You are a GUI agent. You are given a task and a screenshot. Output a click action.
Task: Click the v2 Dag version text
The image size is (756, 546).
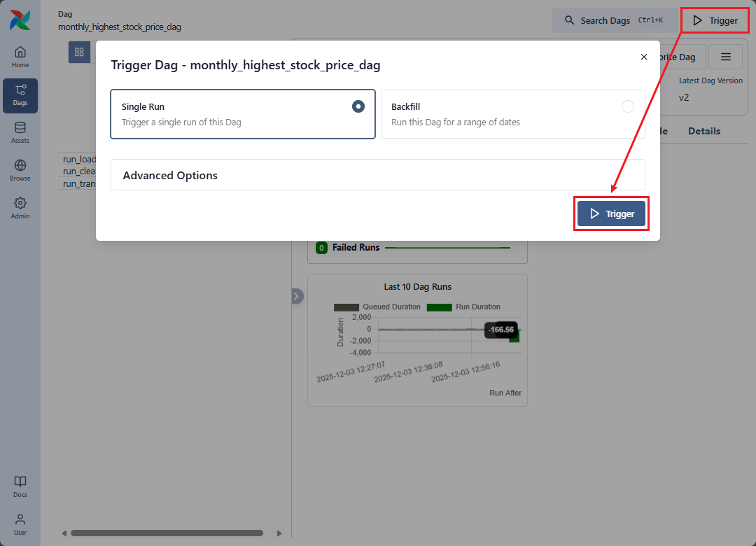[684, 97]
